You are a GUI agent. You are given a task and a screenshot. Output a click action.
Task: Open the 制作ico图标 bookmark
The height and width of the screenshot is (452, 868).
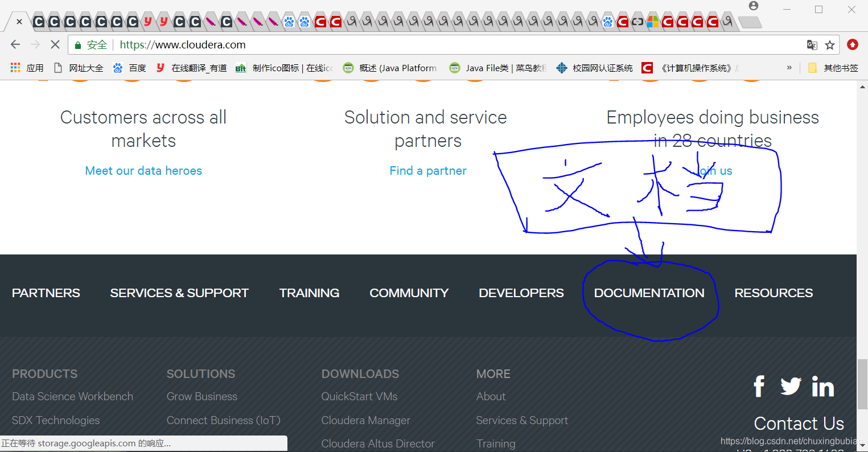(285, 68)
